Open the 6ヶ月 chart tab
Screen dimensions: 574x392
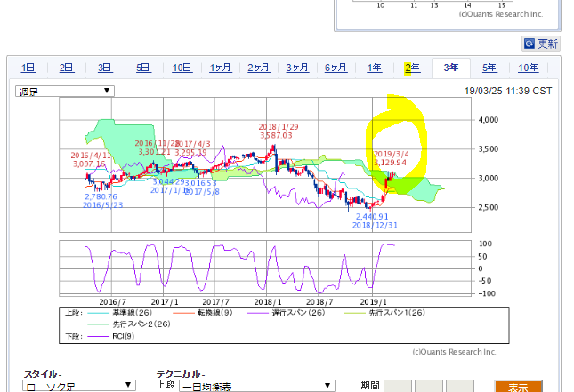pyautogui.click(x=336, y=68)
